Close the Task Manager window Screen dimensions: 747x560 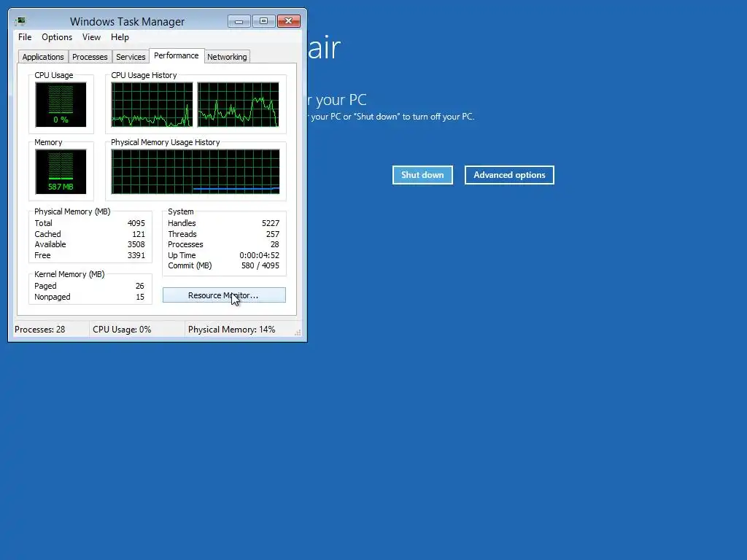pyautogui.click(x=288, y=21)
